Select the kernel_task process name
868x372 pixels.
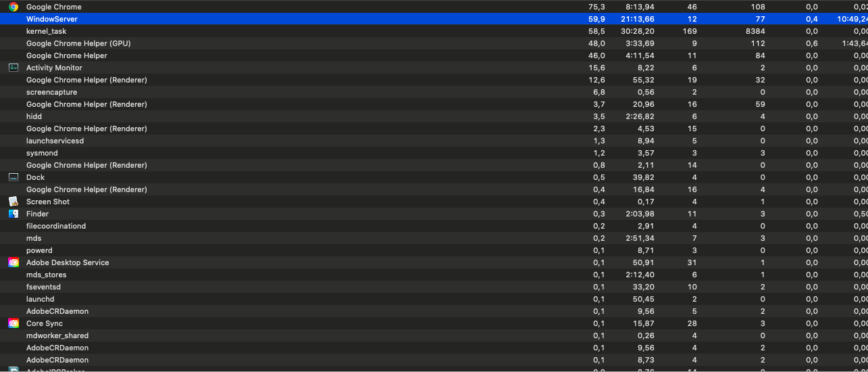click(46, 31)
